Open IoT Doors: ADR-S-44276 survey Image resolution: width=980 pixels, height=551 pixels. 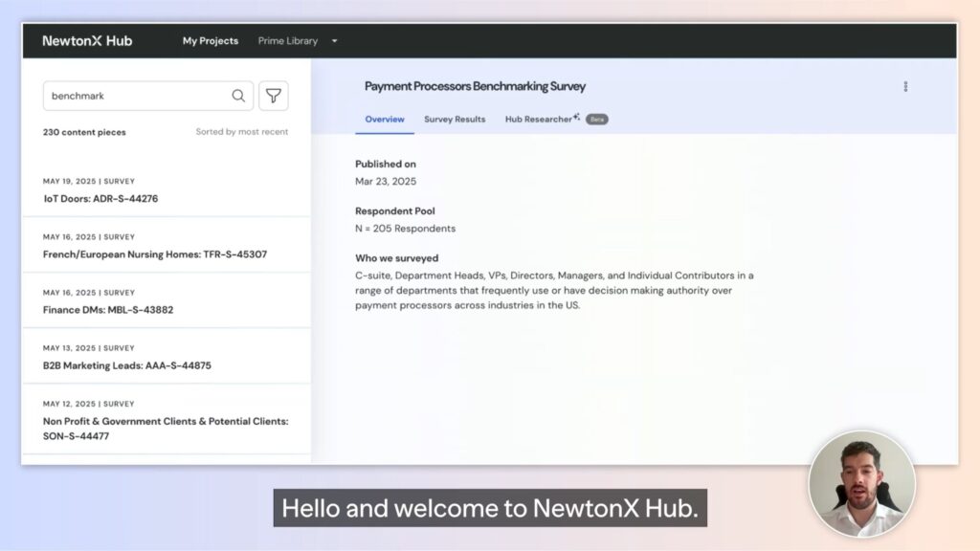point(100,199)
